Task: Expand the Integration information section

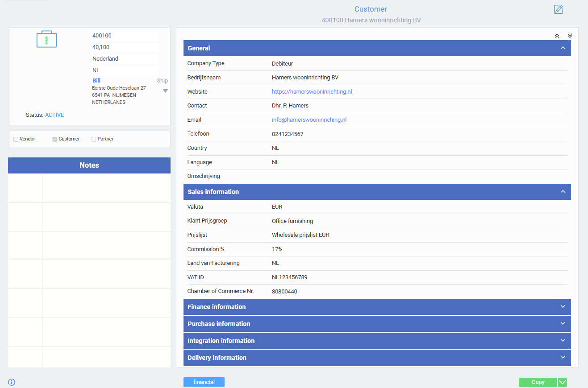Action: 377,341
